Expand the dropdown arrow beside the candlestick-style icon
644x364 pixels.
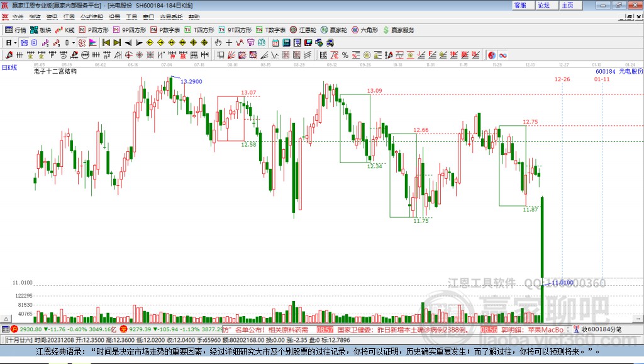pos(74,42)
